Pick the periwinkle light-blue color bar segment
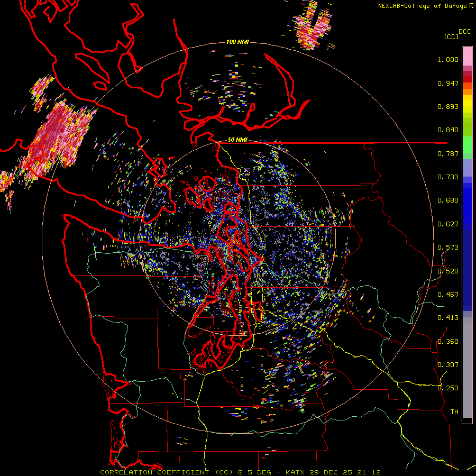 point(467,168)
